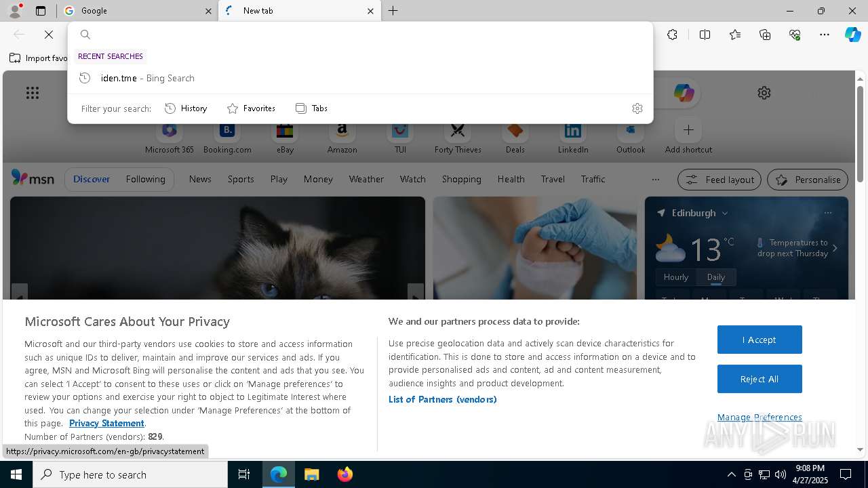The image size is (868, 488).
Task: Open the Privacy Statement link
Action: (x=106, y=423)
